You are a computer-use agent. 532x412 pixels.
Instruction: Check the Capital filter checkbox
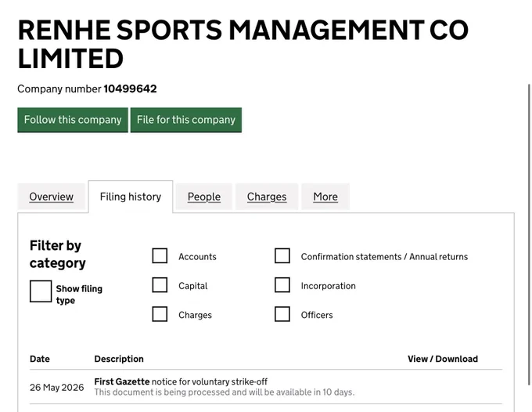[x=160, y=285]
